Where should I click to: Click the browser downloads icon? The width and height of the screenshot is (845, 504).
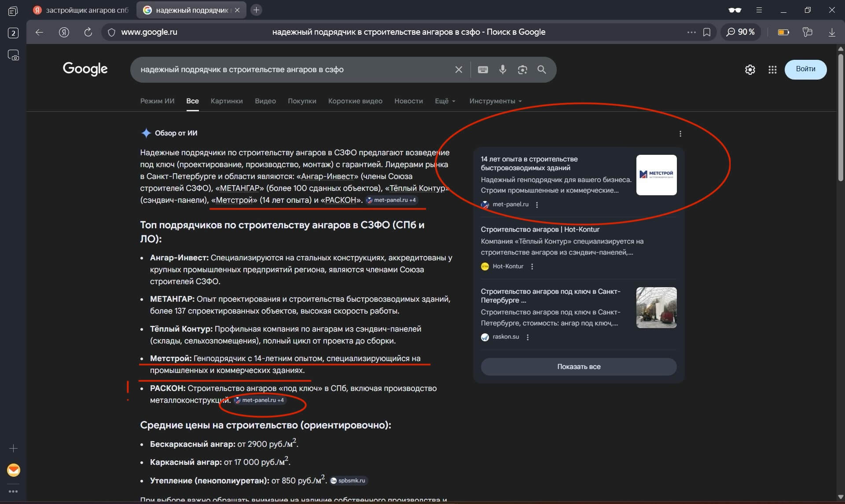point(831,32)
